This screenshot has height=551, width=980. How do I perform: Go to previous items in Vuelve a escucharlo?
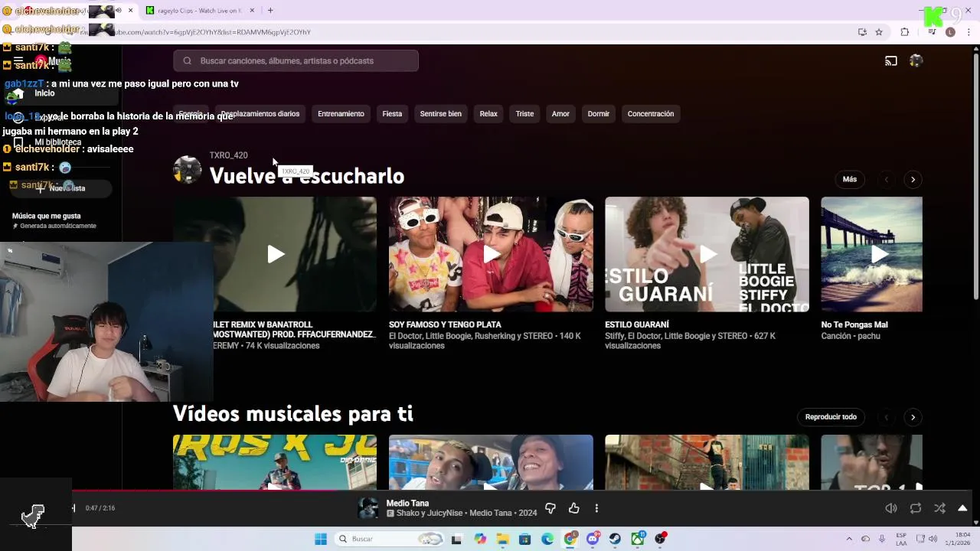(887, 179)
